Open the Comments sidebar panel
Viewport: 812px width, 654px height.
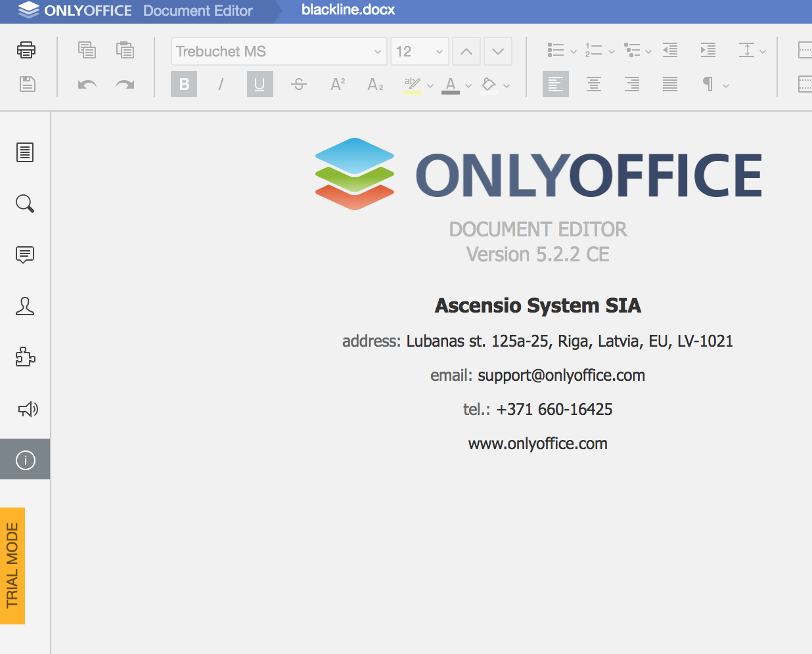[x=25, y=255]
